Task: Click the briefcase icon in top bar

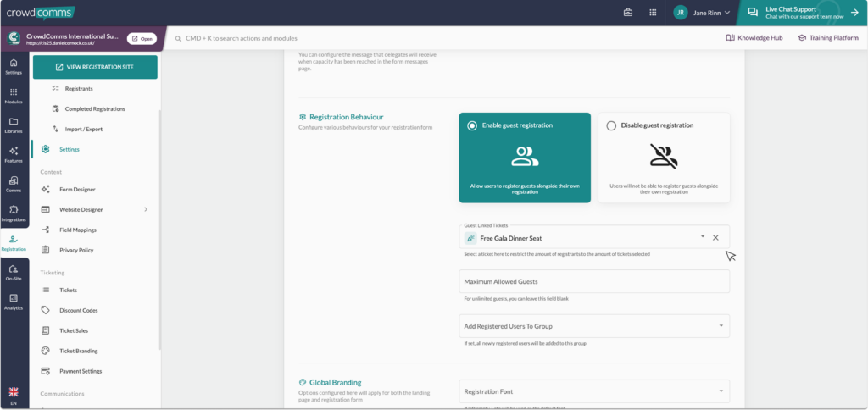Action: point(628,13)
